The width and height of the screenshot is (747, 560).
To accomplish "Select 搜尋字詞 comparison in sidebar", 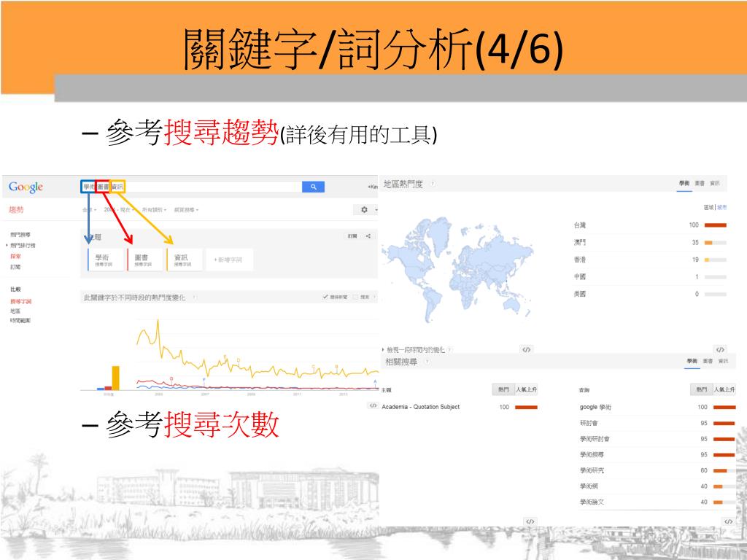I will tap(21, 301).
